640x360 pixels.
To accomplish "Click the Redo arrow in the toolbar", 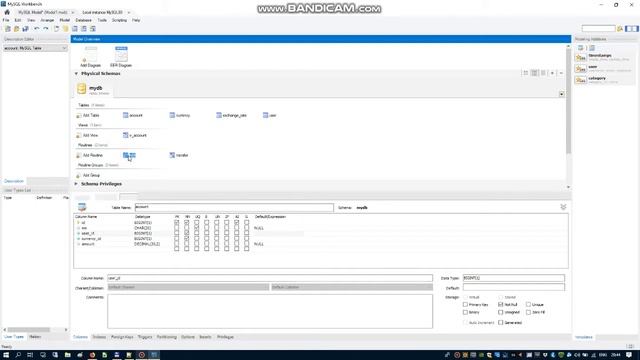I will 46,29.
